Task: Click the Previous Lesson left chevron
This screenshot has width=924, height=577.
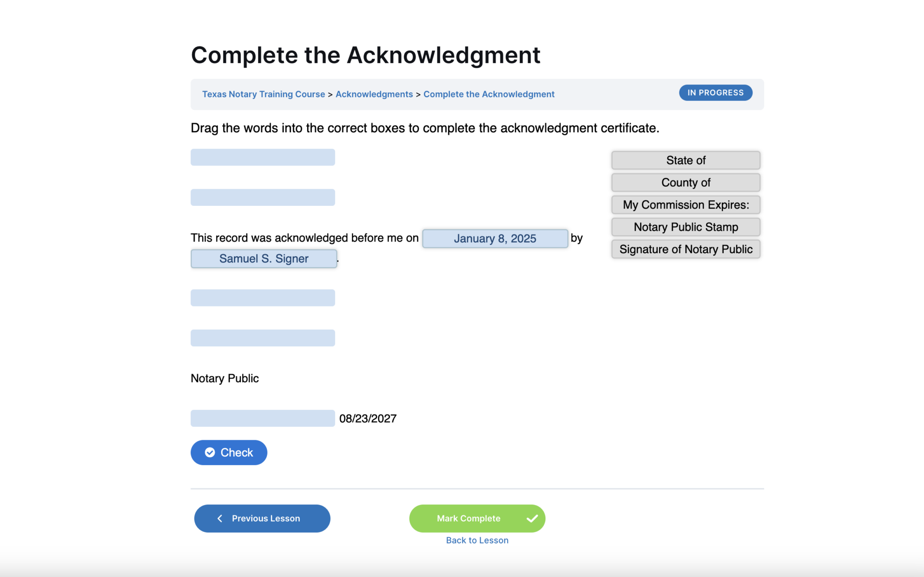Action: [x=220, y=518]
